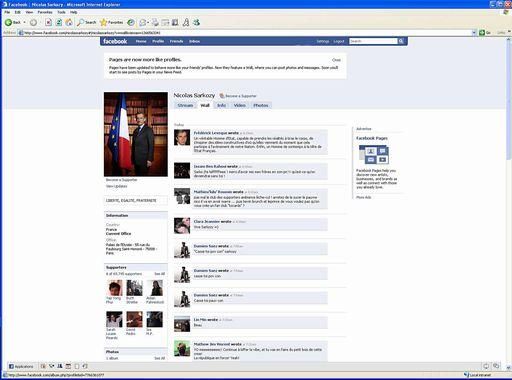
Task: Click the Refresh page icon
Action: coord(59,22)
